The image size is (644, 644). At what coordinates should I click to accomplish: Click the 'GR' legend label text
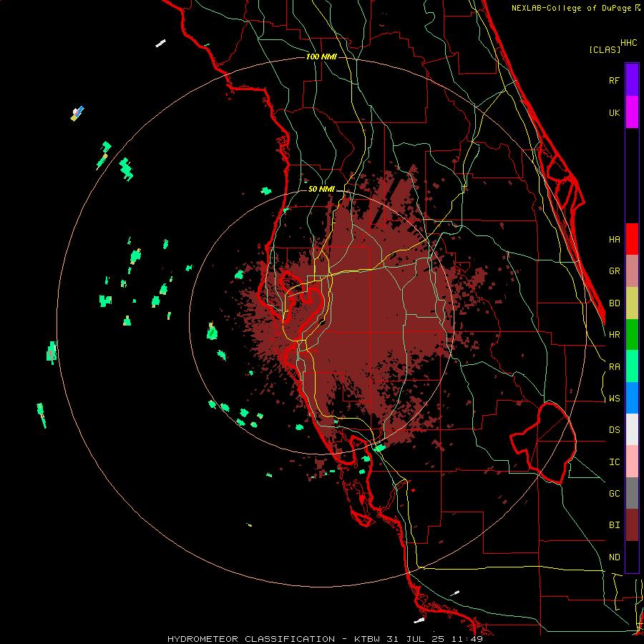[x=614, y=271]
